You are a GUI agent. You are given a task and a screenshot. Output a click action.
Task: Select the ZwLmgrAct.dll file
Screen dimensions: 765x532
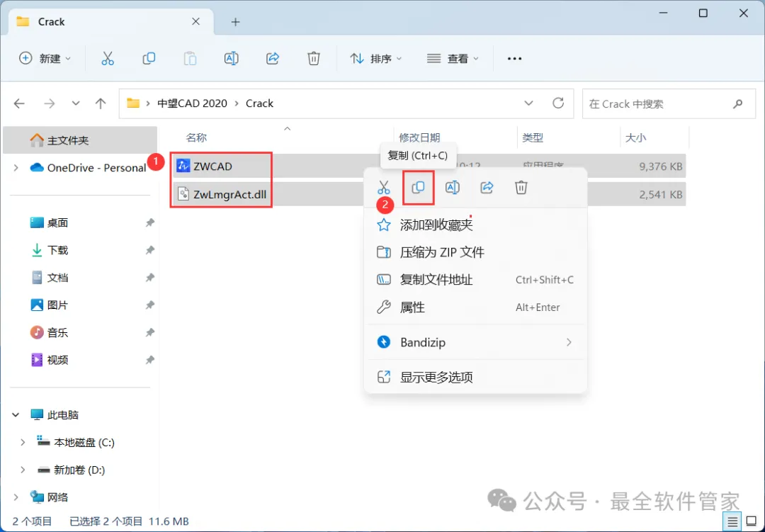tap(222, 195)
